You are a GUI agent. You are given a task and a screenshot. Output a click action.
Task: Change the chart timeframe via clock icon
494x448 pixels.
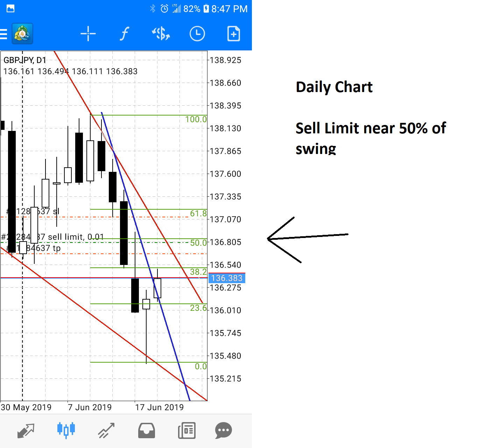coord(197,34)
